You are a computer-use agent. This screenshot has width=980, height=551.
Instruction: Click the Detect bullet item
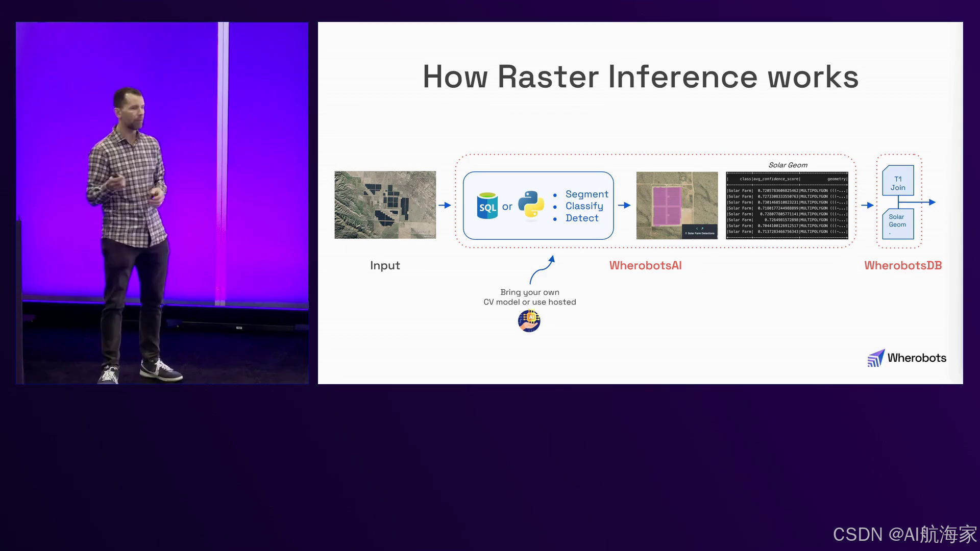click(582, 218)
